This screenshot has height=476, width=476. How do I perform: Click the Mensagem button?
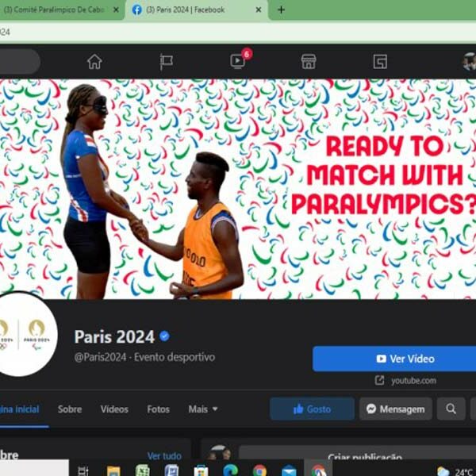pyautogui.click(x=395, y=409)
